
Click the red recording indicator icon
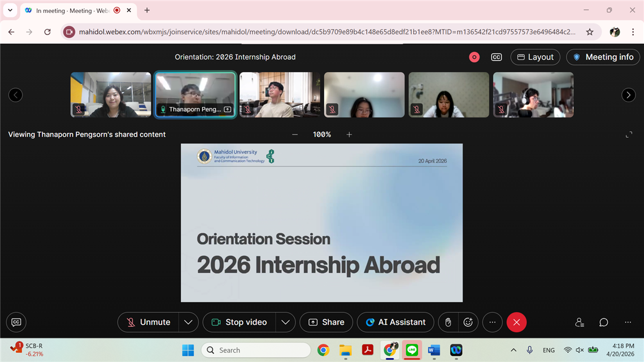coord(474,57)
